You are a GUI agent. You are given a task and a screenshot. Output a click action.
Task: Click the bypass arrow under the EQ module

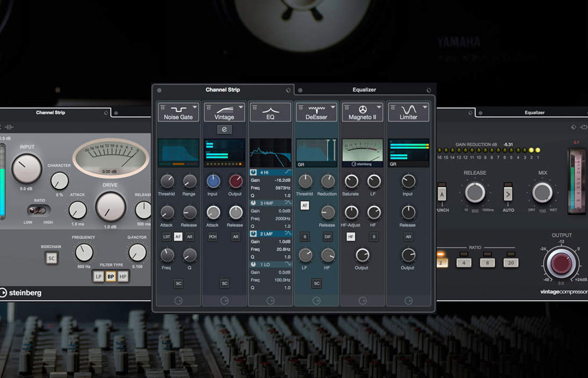tap(270, 301)
